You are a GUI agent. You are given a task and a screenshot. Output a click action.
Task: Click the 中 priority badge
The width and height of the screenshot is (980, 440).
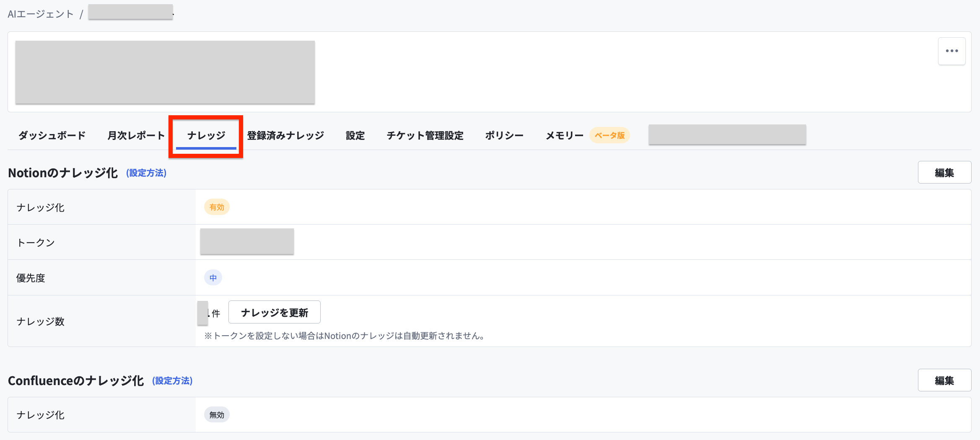(x=213, y=277)
